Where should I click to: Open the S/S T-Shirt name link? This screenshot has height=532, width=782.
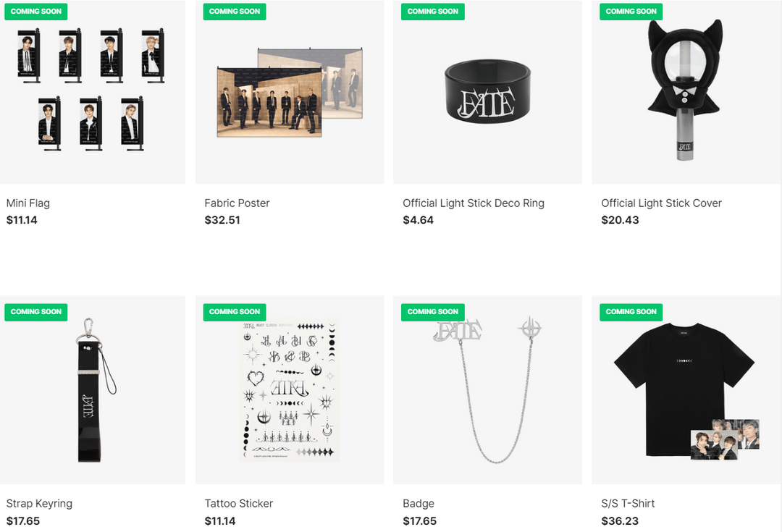click(628, 504)
